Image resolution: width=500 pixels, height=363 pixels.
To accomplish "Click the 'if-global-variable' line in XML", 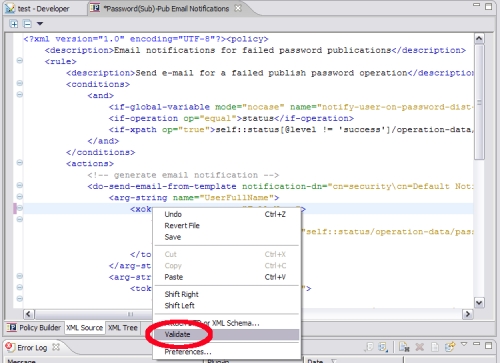I will coord(291,107).
